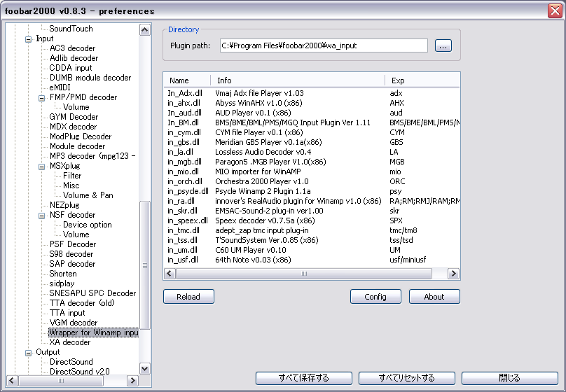Click the About button
Viewport: 566px width, 392px height.
(x=434, y=297)
